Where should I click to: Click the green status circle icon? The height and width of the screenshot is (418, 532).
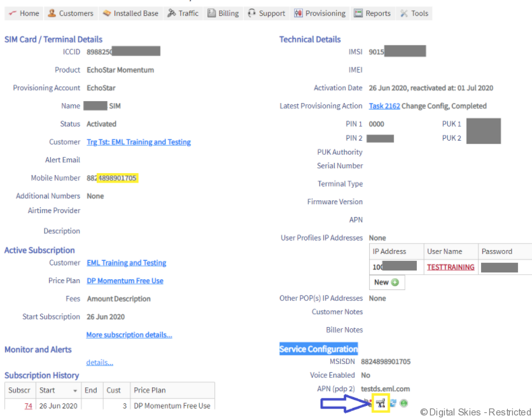pyautogui.click(x=404, y=403)
